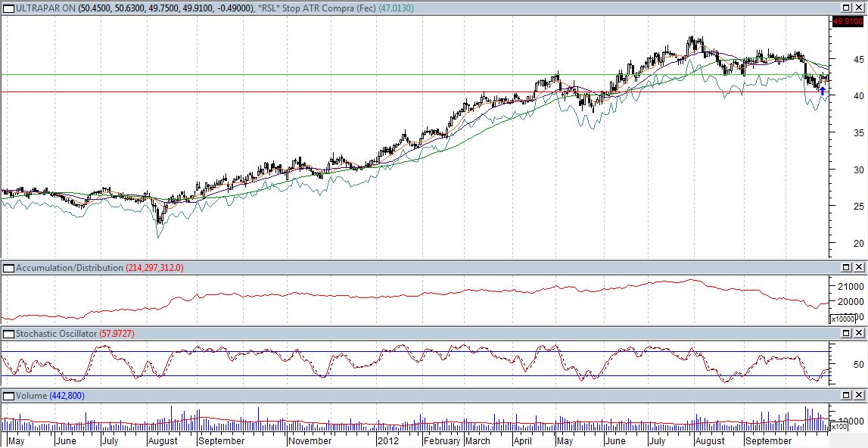Screen dimensions: 868x448
Task: Click the blue buy arrow on chart
Action: click(x=823, y=90)
